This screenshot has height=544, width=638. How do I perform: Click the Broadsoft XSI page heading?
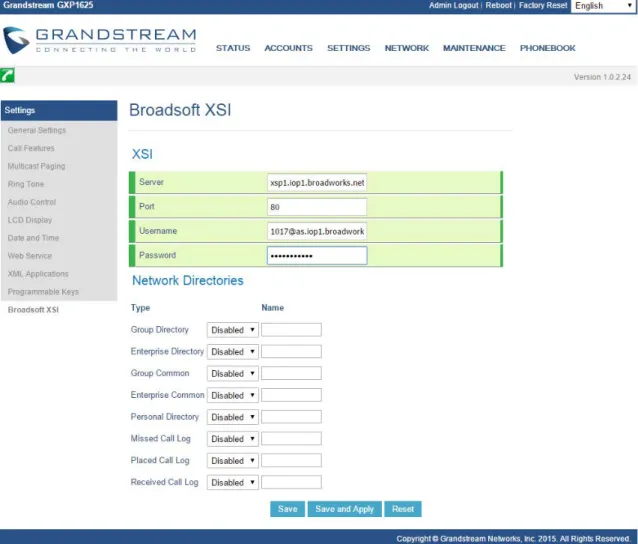click(180, 110)
